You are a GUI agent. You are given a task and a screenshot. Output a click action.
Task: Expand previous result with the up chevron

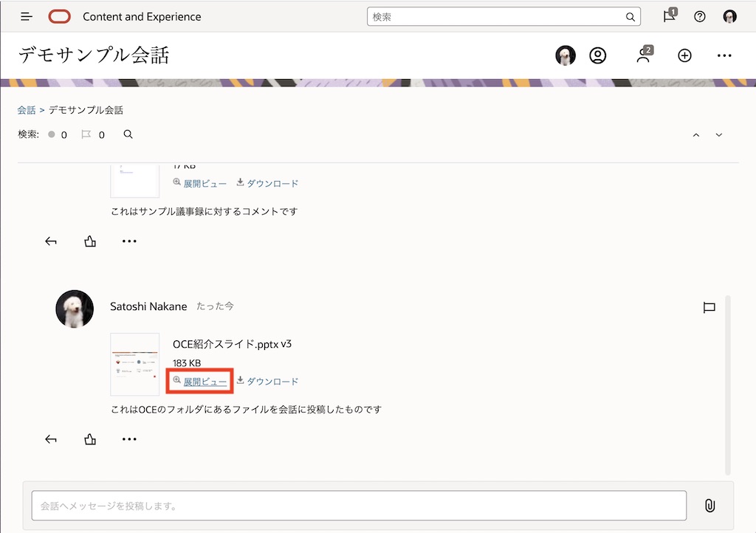click(695, 135)
